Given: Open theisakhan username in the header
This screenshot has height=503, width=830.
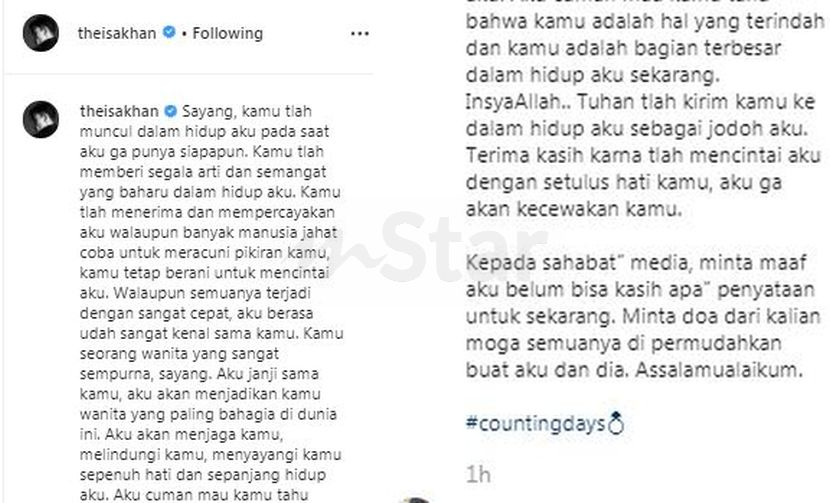Looking at the screenshot, I should coord(117,33).
